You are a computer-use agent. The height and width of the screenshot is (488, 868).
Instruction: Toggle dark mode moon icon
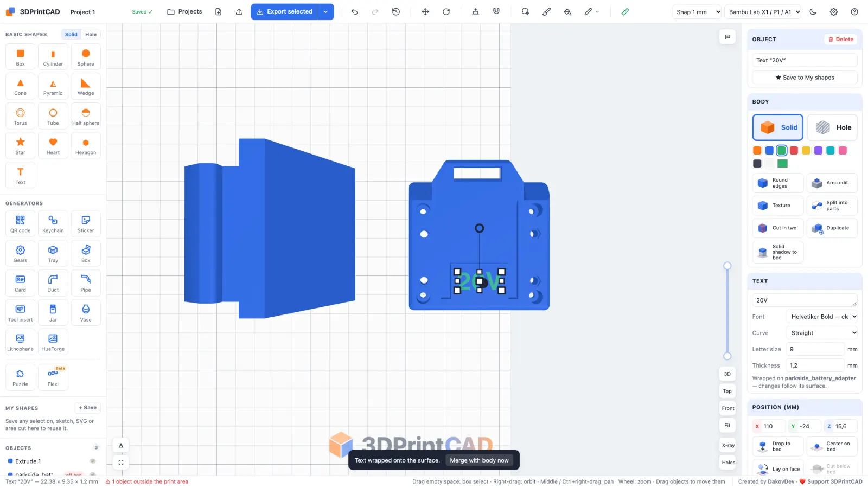click(x=813, y=12)
